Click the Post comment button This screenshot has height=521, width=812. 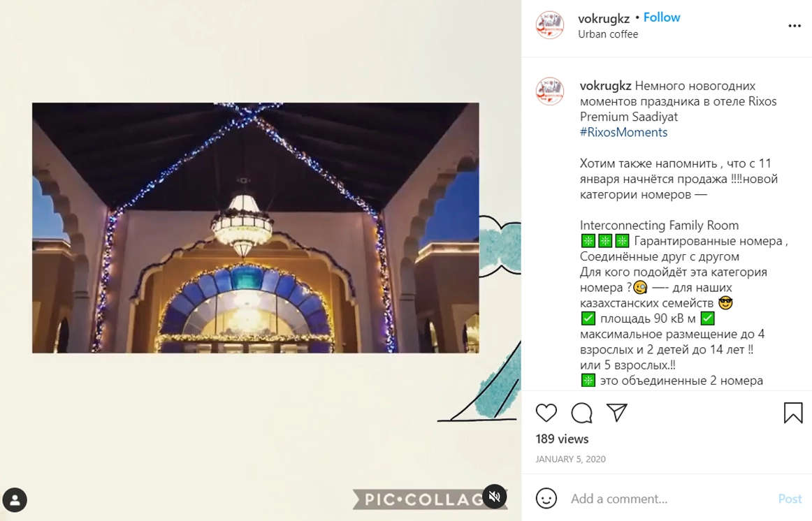790,499
